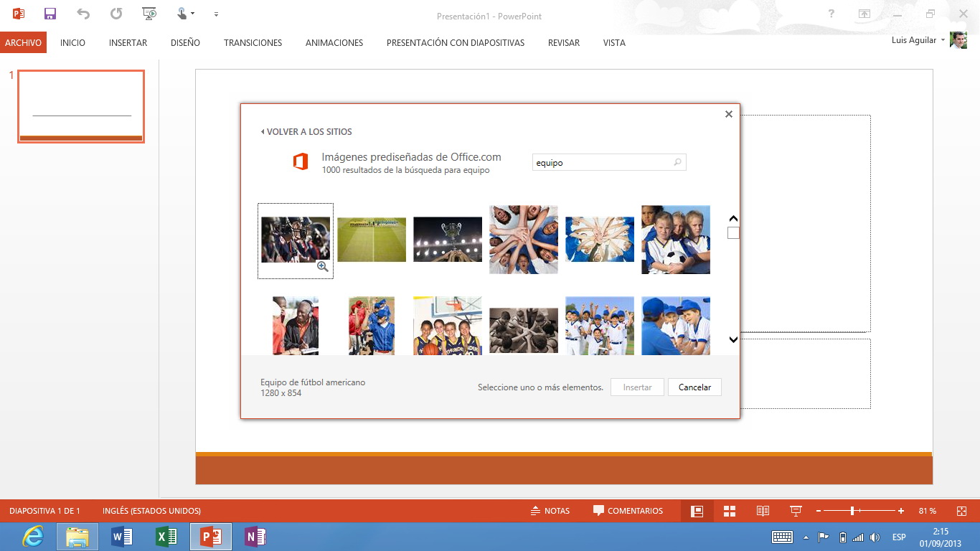Click the Cancelar button

[694, 387]
